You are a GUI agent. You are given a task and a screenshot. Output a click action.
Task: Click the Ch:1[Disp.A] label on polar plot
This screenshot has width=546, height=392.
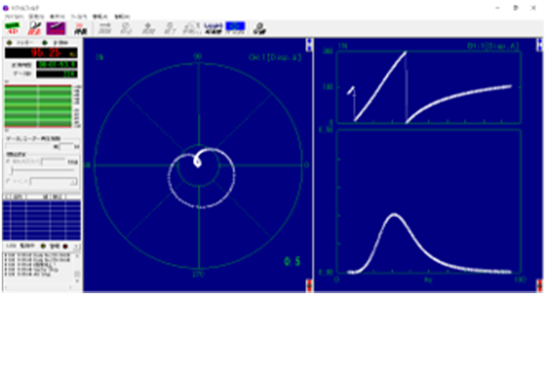click(x=275, y=57)
